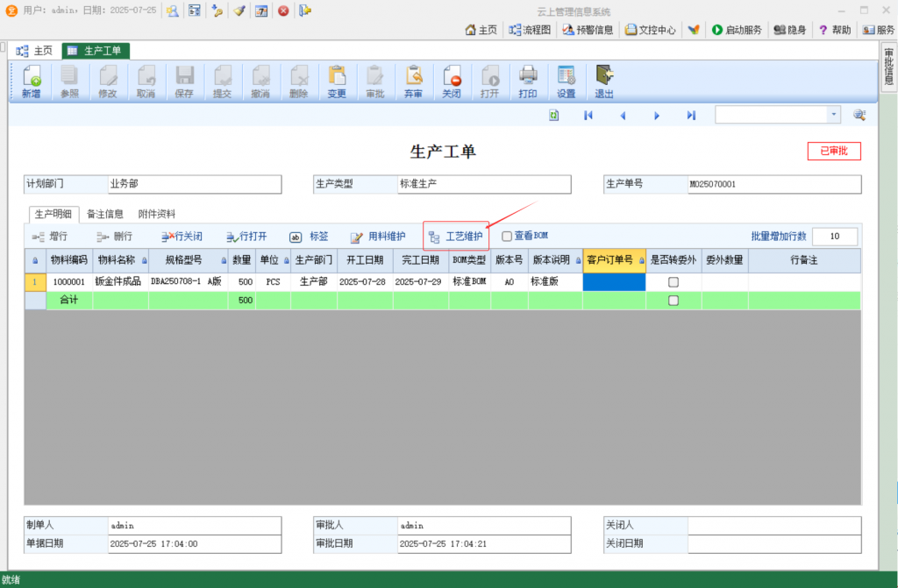Open 服务 in the top menu

(x=879, y=30)
